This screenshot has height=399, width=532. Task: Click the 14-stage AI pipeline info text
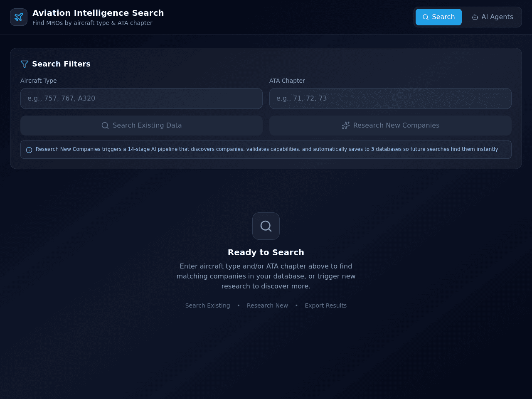[x=267, y=149]
